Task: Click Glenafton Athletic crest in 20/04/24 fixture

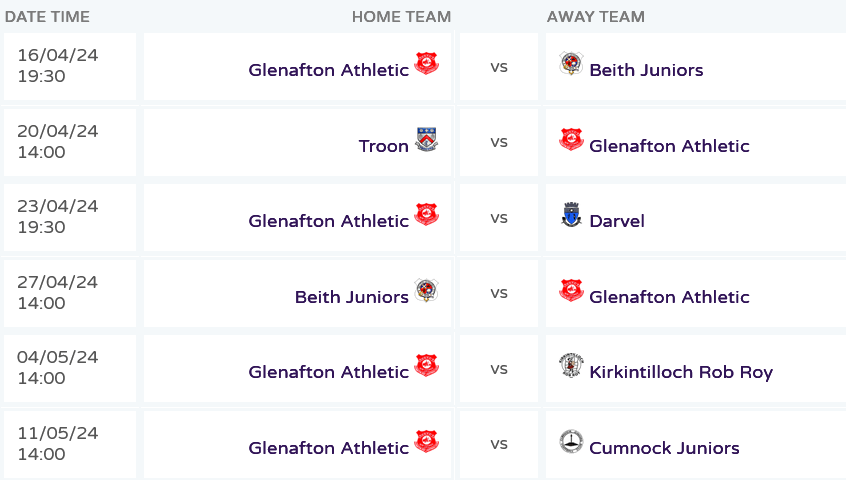Action: pyautogui.click(x=571, y=140)
